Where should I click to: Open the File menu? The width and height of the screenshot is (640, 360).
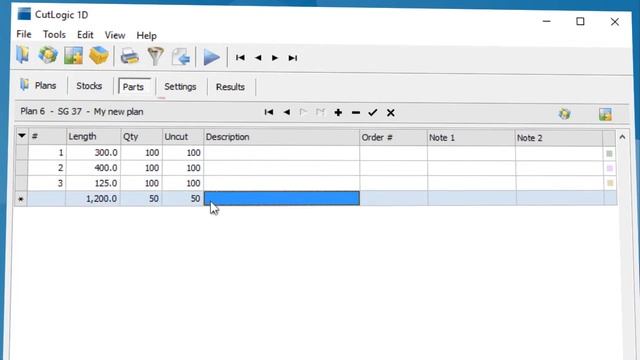point(24,34)
